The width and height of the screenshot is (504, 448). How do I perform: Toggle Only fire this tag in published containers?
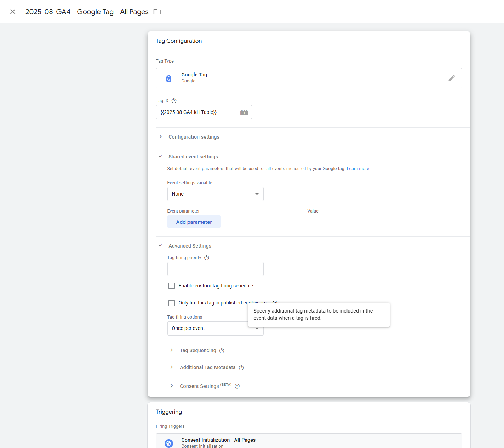click(x=172, y=303)
